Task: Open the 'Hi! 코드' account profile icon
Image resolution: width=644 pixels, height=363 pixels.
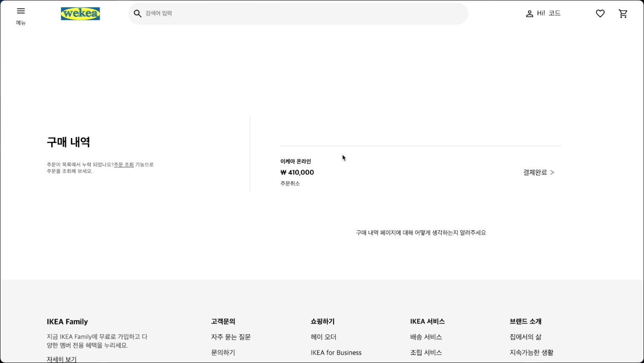Action: pyautogui.click(x=529, y=13)
